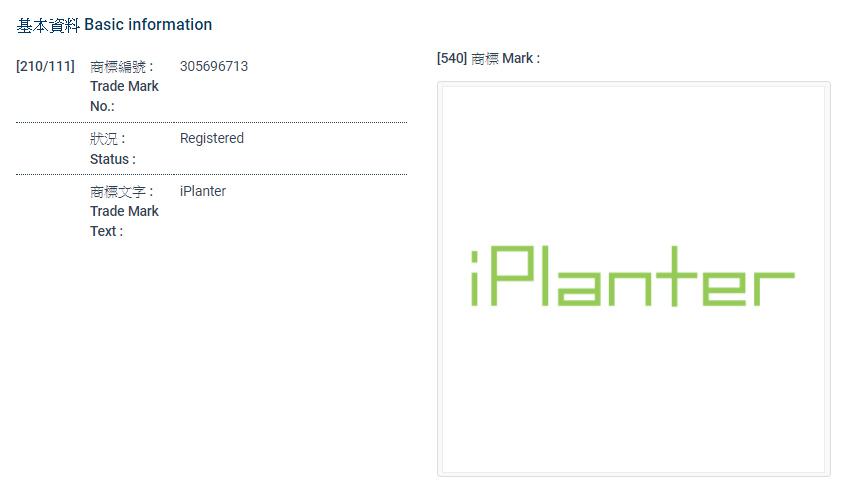Click the "Registered" status value

[212, 139]
